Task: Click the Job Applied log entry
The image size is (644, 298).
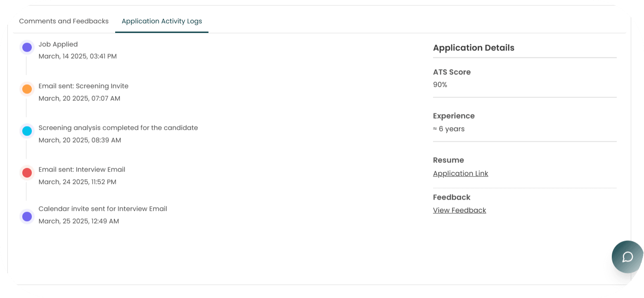Action: click(x=58, y=44)
